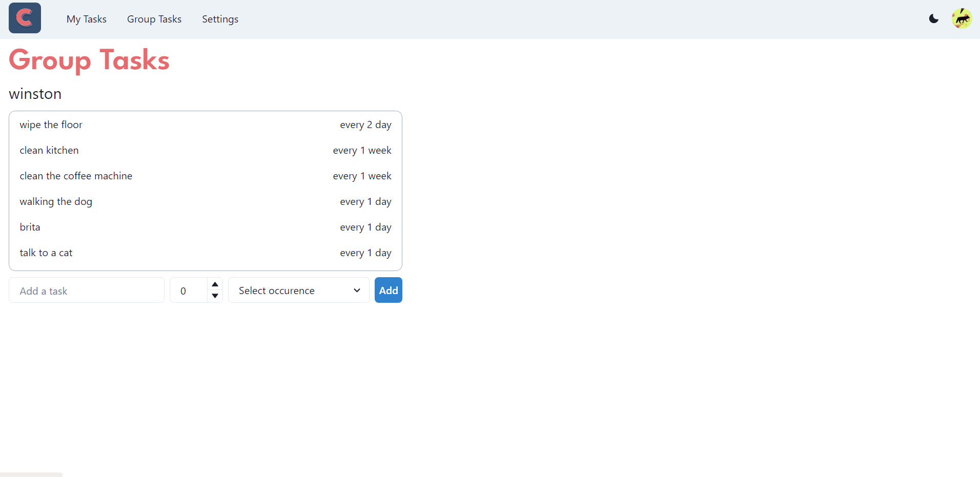Open My Tasks page
The height and width of the screenshot is (477, 980).
point(86,19)
